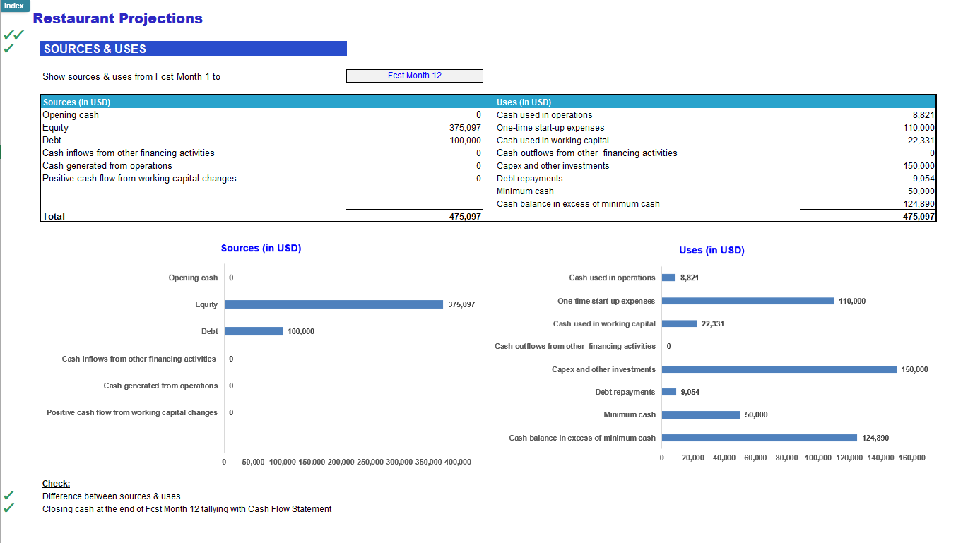980x543 pixels.
Task: Click the Equity bar in Sources chart
Action: point(333,304)
